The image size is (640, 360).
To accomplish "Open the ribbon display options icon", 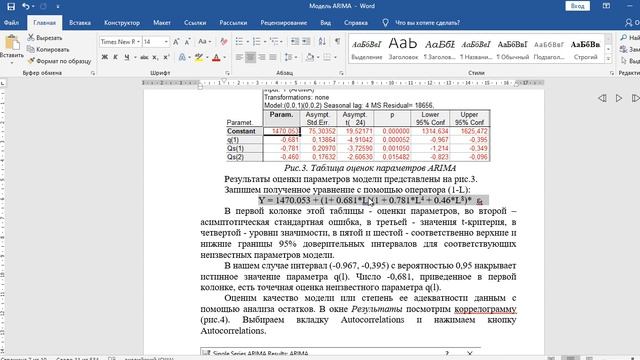I will pos(606,6).
